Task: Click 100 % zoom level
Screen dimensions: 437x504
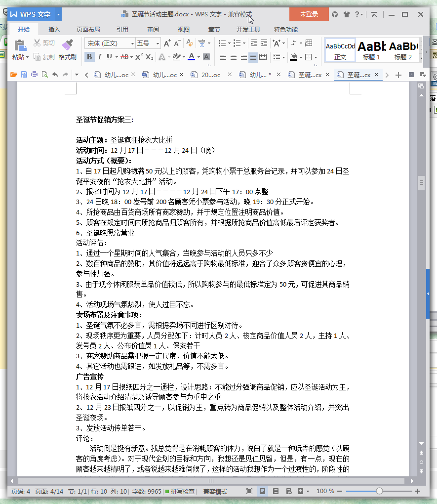Action: point(325,491)
